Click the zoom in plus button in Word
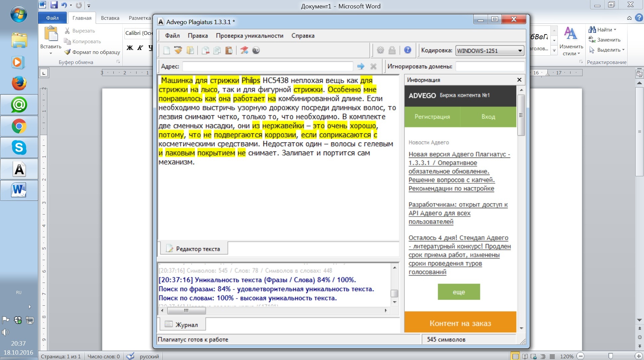The width and height of the screenshot is (644, 360). pos(639,356)
